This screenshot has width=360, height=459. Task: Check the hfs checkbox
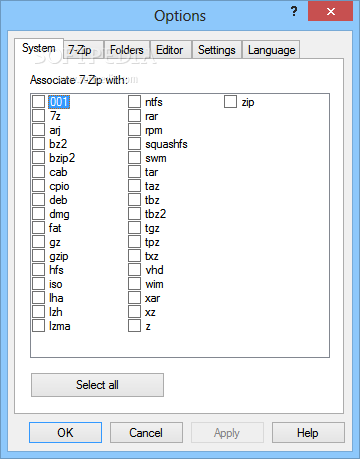38,270
